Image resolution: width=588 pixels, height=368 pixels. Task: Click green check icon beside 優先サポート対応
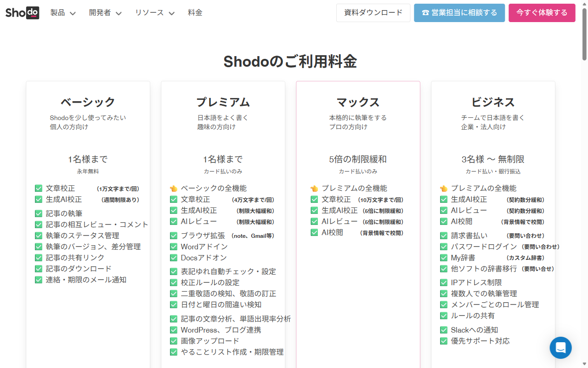(x=444, y=341)
